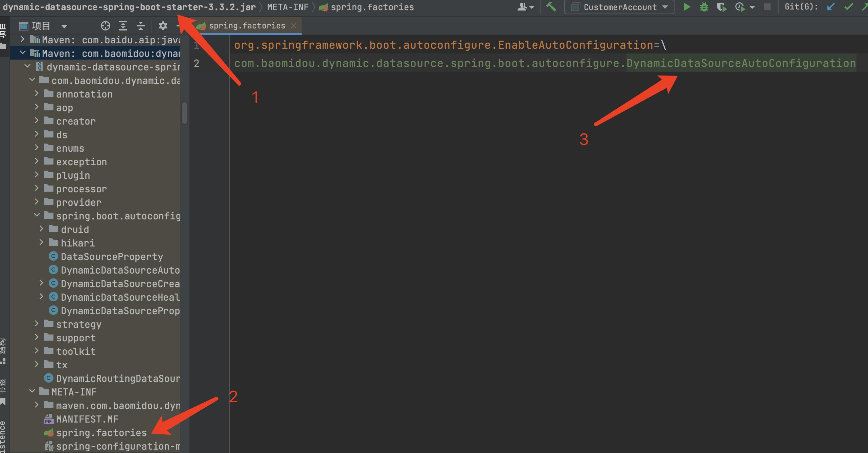Click Git update project blue arrow

(x=830, y=7)
